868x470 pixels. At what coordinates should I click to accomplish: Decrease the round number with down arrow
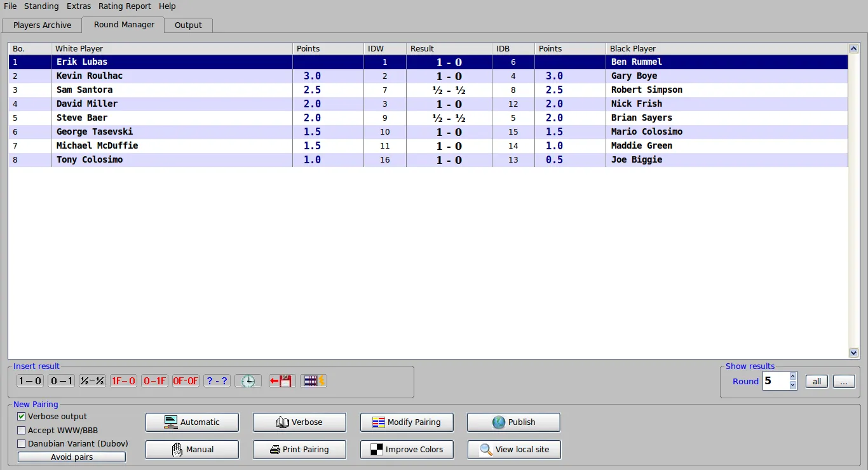click(792, 386)
